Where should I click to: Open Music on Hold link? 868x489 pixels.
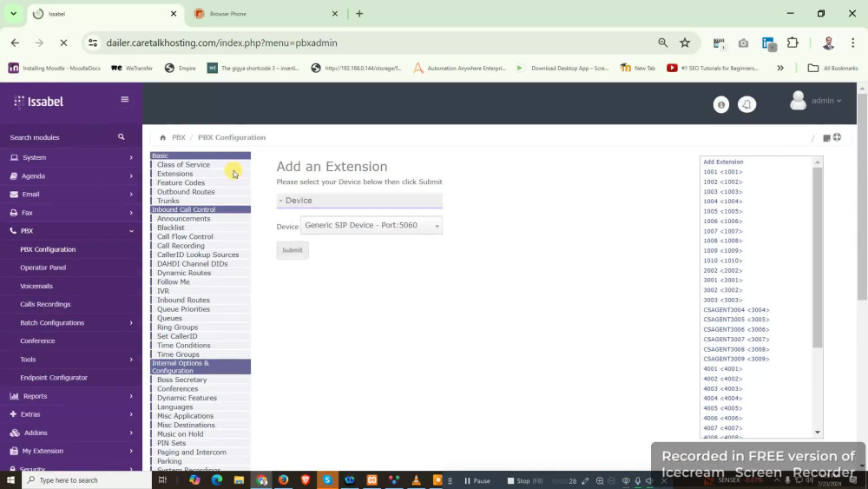[x=180, y=434]
